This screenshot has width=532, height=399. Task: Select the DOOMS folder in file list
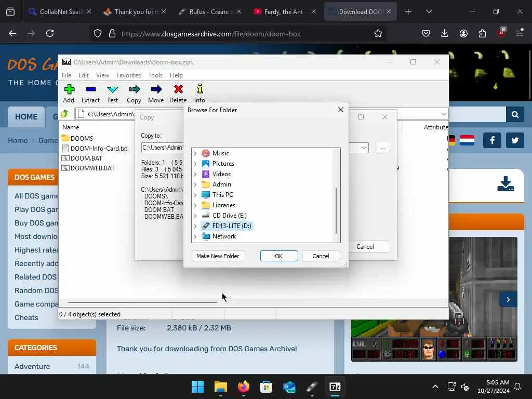coord(78,138)
